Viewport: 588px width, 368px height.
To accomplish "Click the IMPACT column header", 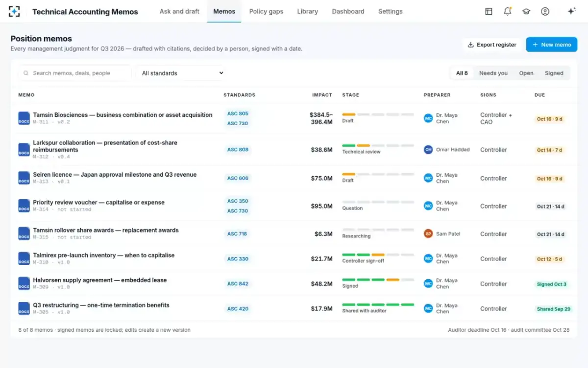I will point(322,95).
